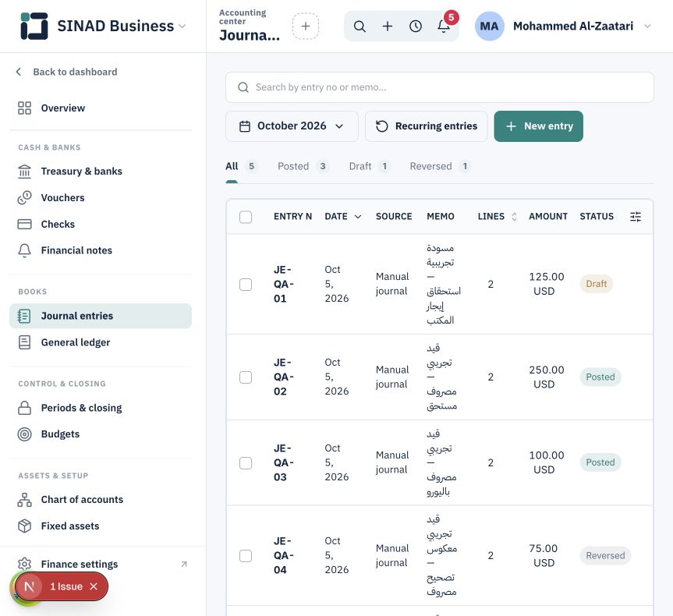Screen dimensions: 673x616
Task: Switch to the Reversed tab
Action: coord(440,166)
